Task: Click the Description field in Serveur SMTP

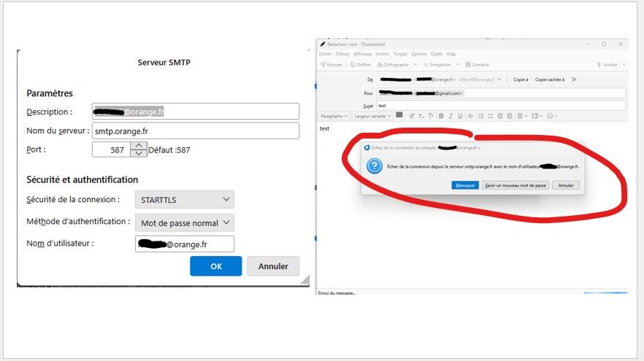Action: click(x=196, y=111)
